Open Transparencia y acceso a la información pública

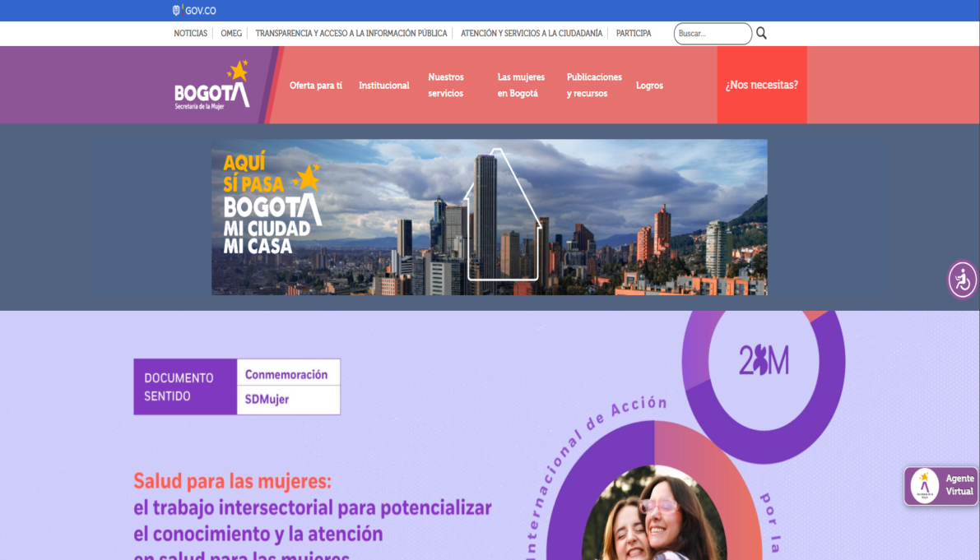pos(351,33)
